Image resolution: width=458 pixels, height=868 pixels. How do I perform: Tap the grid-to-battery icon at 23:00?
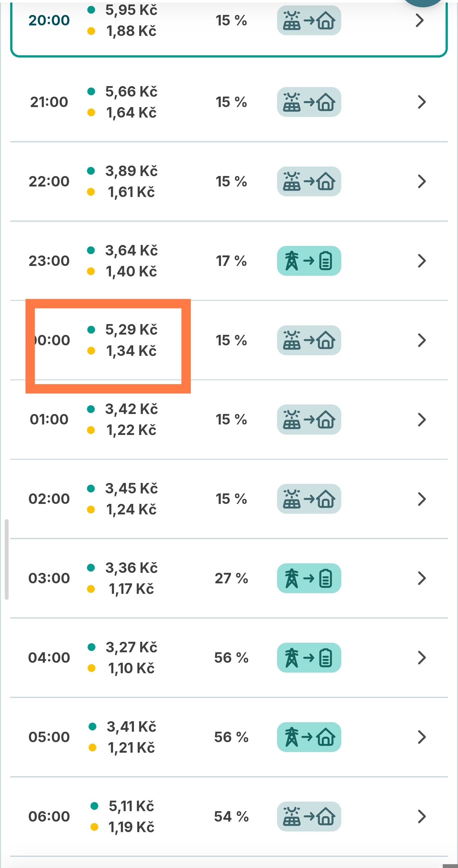pyautogui.click(x=309, y=261)
